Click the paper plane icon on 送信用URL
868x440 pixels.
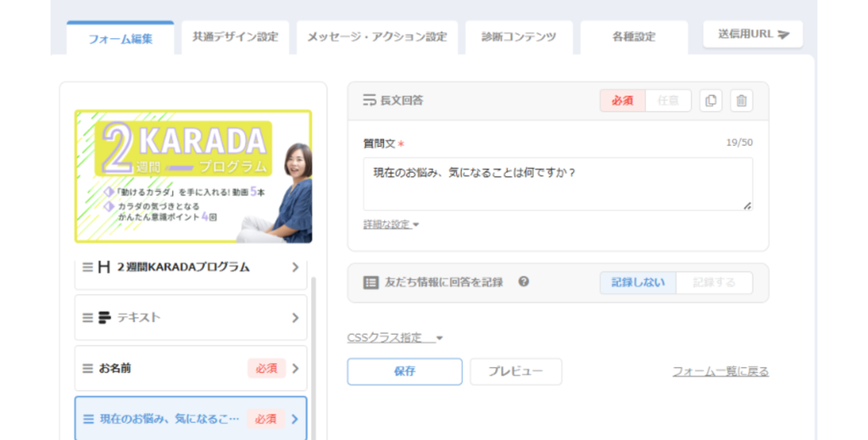782,34
